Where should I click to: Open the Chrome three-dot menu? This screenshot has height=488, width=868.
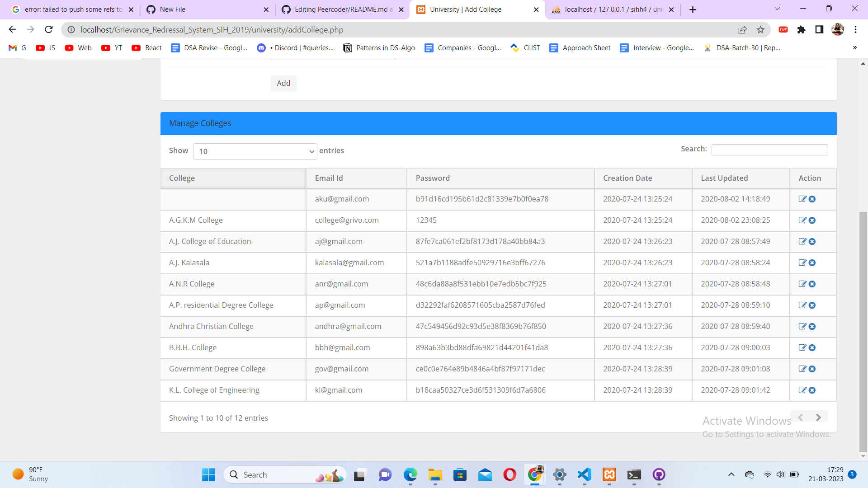coord(855,29)
